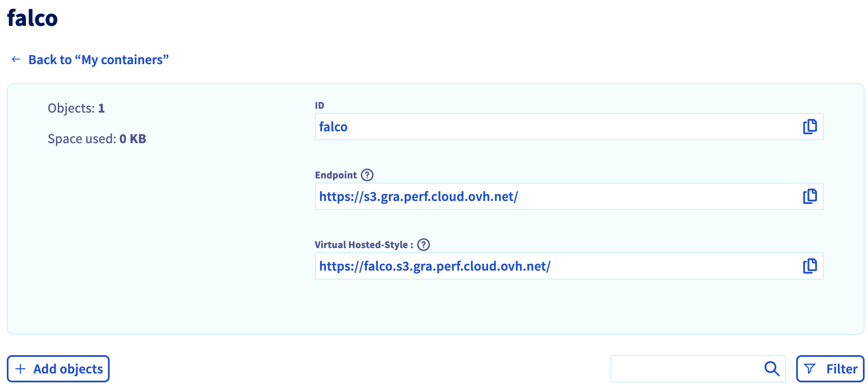Viewport: 868px width, 390px height.
Task: Click the plus icon on Add objects
Action: point(21,368)
